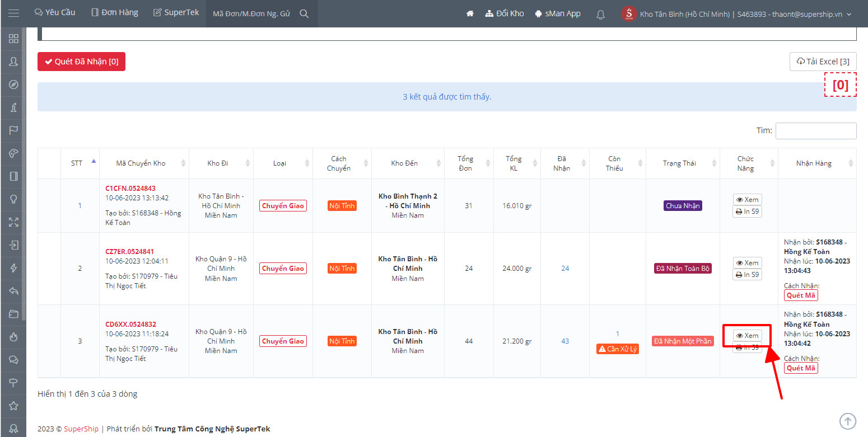Click the received count 43
The image size is (868, 437).
tap(565, 341)
